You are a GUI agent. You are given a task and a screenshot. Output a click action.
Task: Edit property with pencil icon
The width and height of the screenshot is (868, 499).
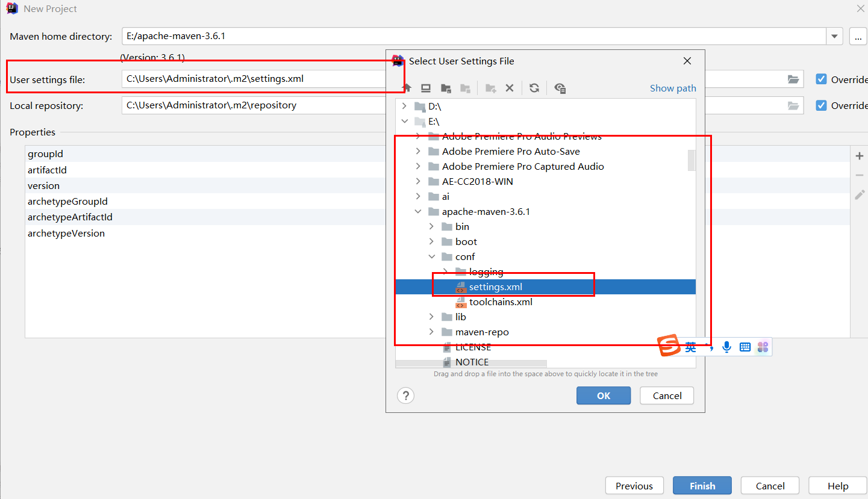point(860,195)
